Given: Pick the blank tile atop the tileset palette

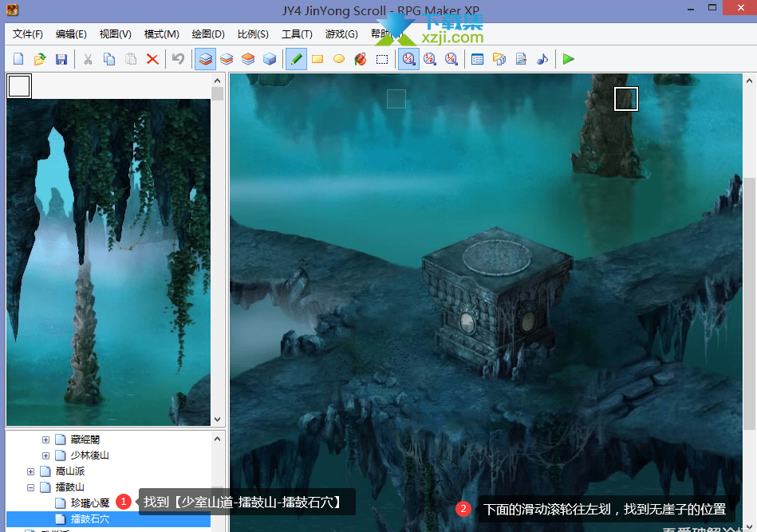Looking at the screenshot, I should tap(19, 86).
